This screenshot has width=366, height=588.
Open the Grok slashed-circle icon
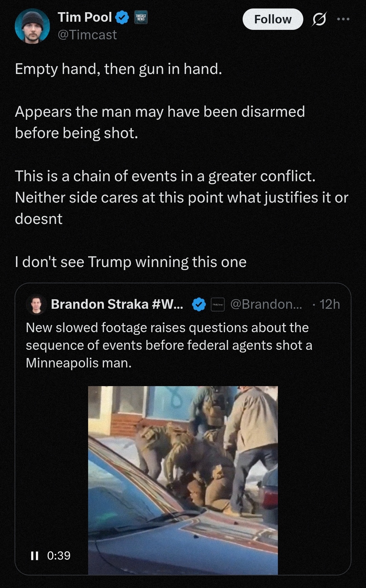click(319, 19)
